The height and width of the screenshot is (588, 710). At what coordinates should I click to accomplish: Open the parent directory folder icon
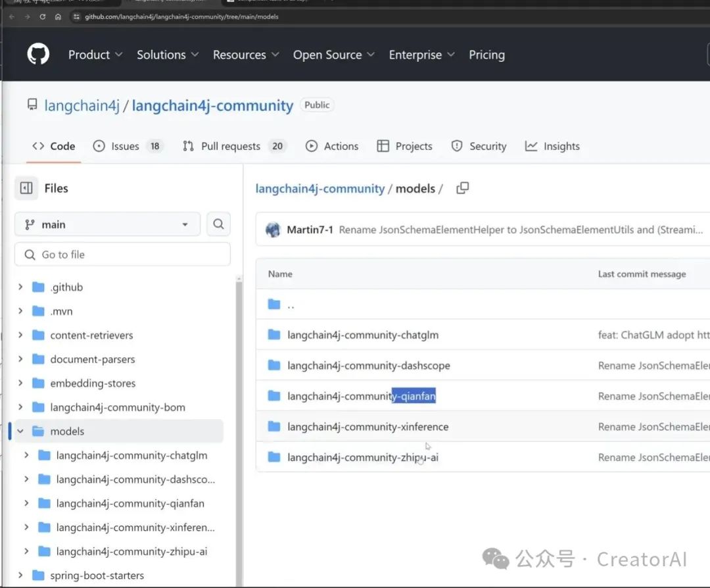[x=274, y=304]
